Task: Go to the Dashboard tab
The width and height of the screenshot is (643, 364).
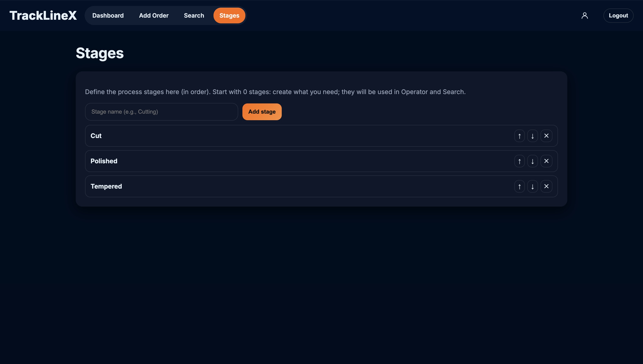Action: point(108,16)
